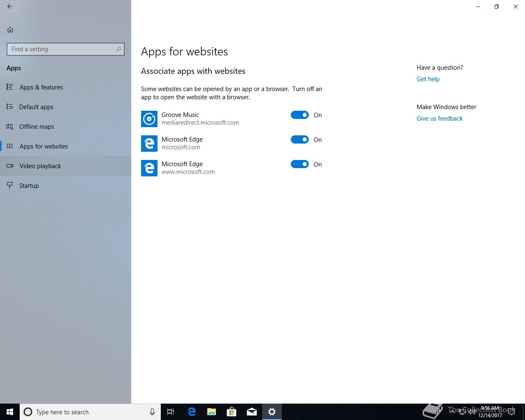Click the Groove Music label
The height and width of the screenshot is (420, 525).
click(180, 115)
